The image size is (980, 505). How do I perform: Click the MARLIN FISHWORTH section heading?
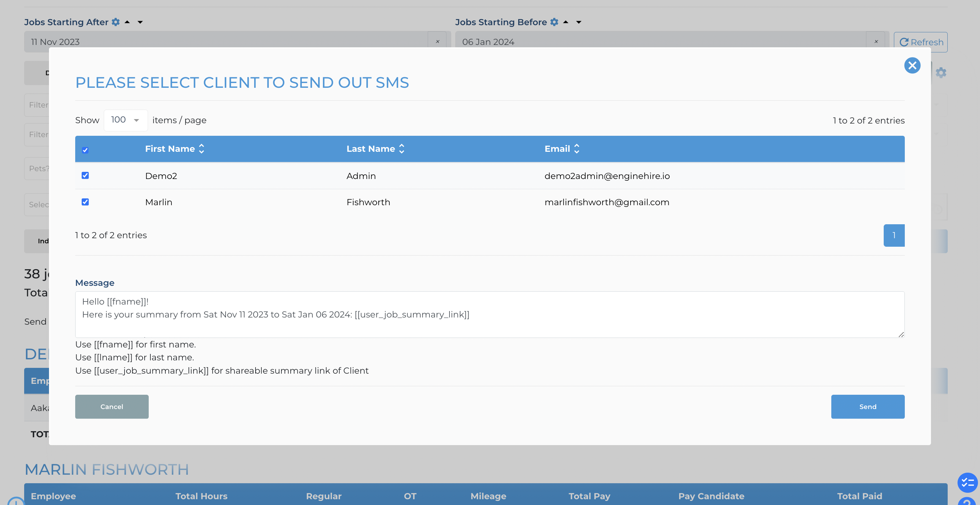107,469
